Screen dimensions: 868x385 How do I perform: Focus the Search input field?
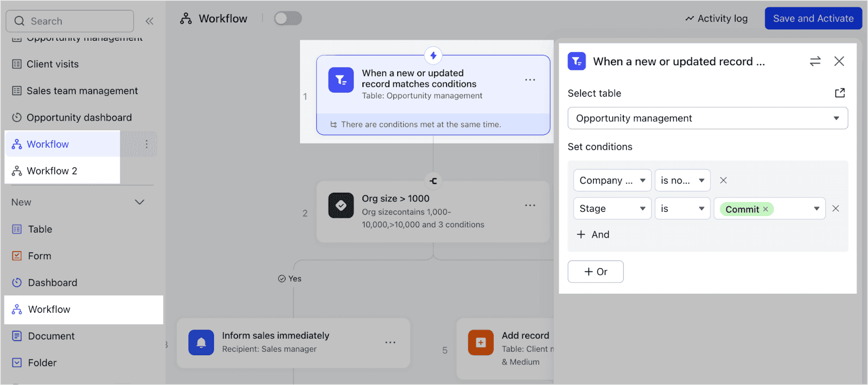tap(70, 21)
